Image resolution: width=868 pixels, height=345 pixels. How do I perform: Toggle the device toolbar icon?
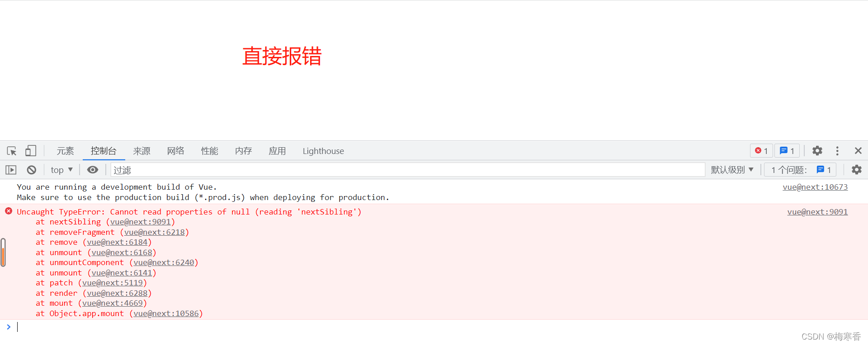point(30,151)
